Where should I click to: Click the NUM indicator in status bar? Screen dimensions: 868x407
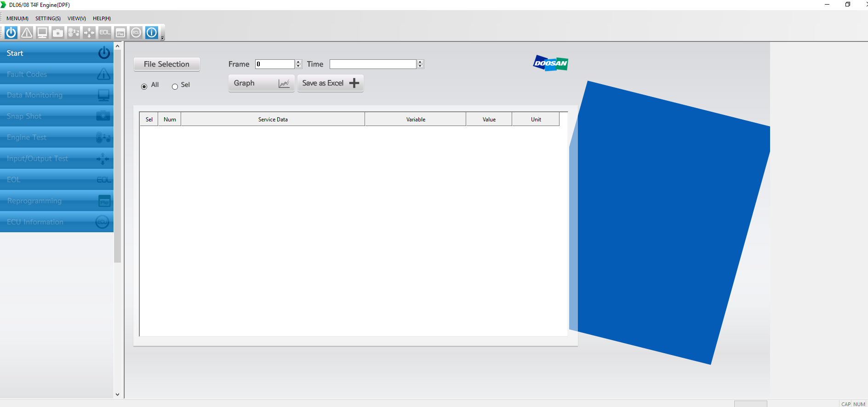point(859,404)
